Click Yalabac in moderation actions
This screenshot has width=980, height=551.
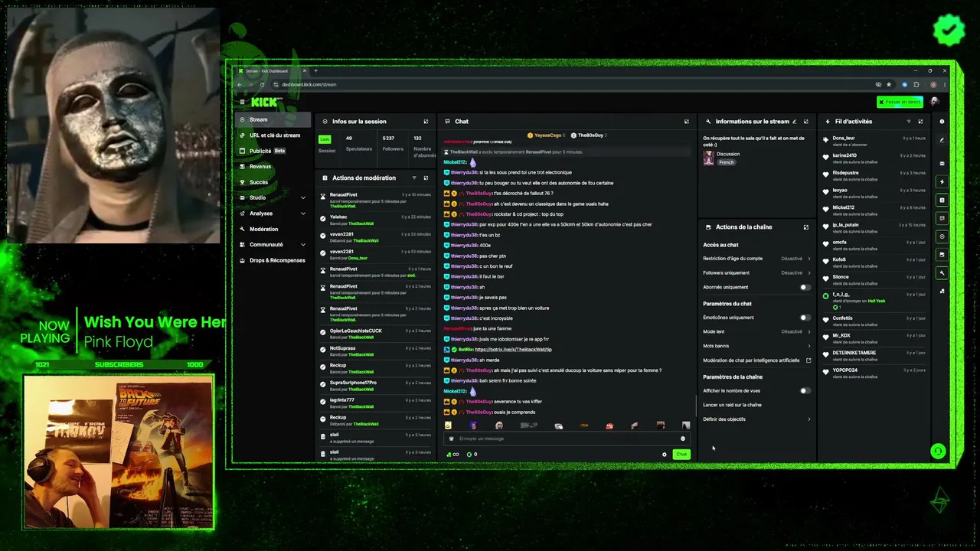[x=338, y=217]
